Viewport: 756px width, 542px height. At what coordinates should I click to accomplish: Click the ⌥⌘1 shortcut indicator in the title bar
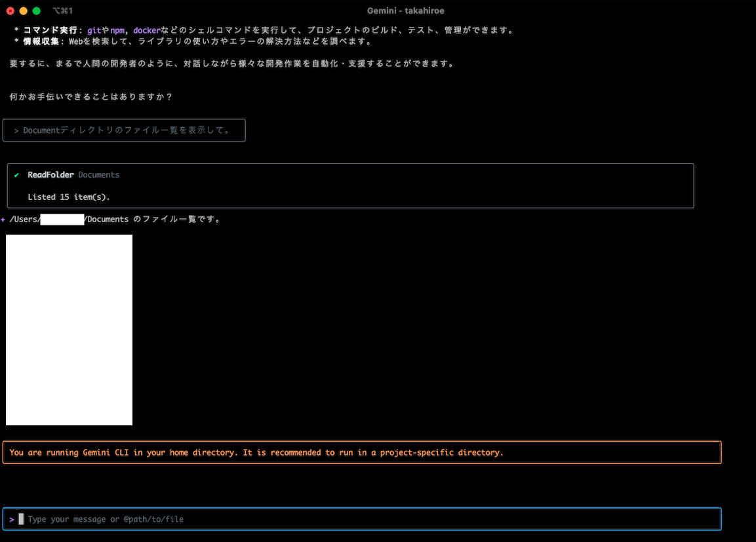[62, 10]
